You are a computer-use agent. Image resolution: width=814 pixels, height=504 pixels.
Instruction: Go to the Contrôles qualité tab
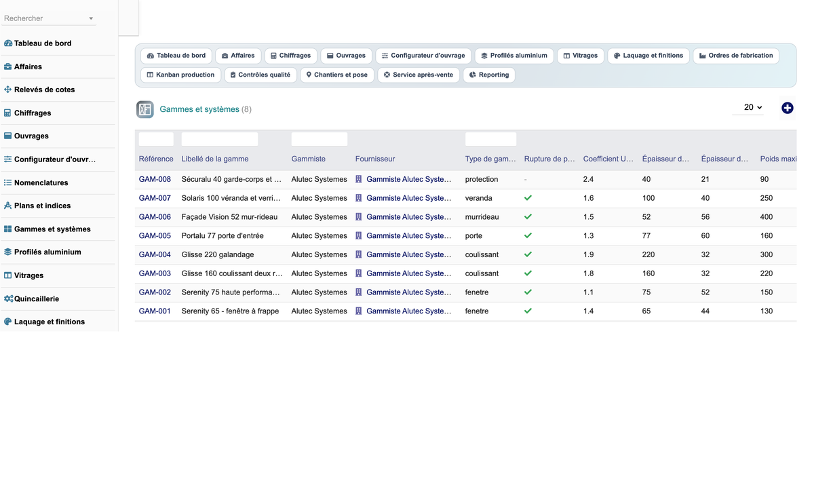[x=260, y=75]
